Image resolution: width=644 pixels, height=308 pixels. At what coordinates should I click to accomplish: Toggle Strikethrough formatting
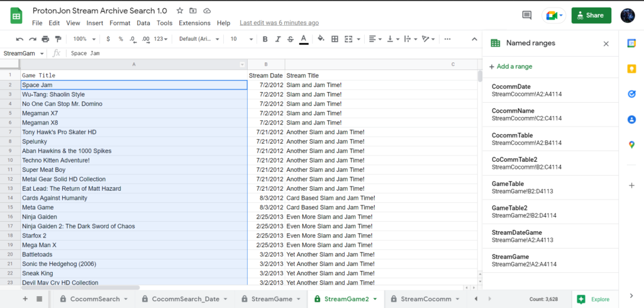pyautogui.click(x=291, y=39)
